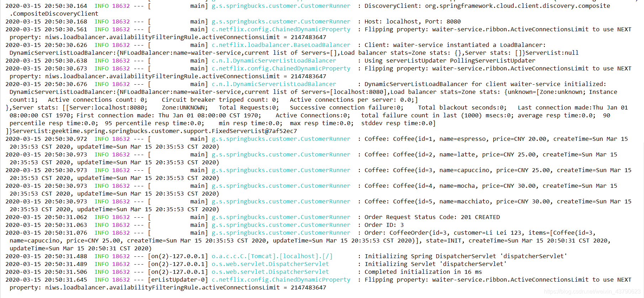Click "name=latte" in the Coffee id=2 line
Viewport: 644px width, 298px height.
[457, 155]
